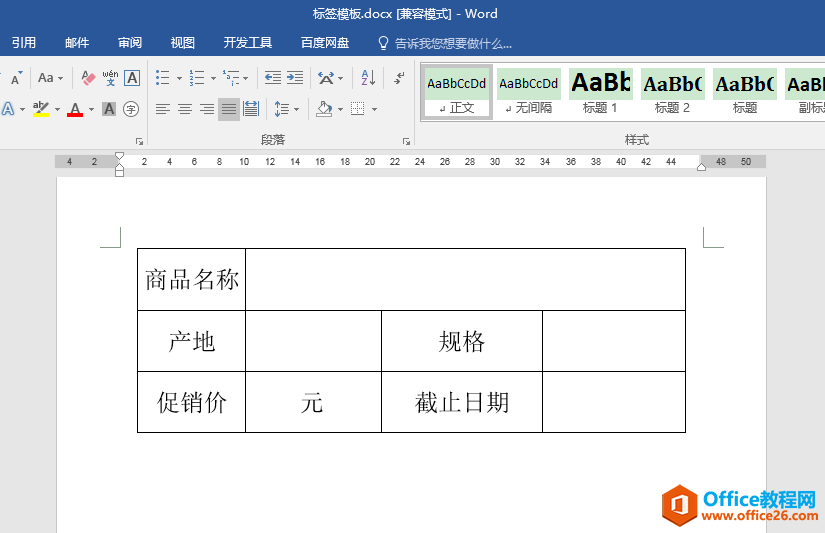Align text left
Image resolution: width=825 pixels, height=533 pixels.
tap(163, 109)
